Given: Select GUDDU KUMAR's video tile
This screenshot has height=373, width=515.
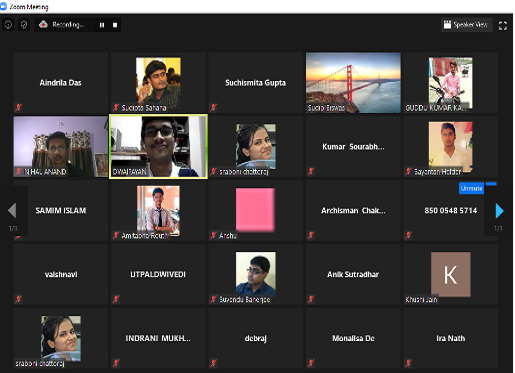Looking at the screenshot, I should tap(450, 83).
